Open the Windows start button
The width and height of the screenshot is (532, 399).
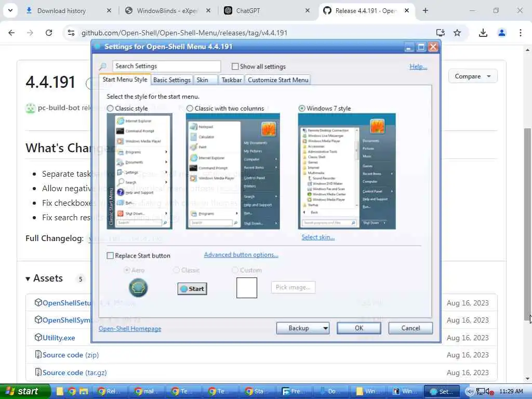pyautogui.click(x=25, y=392)
